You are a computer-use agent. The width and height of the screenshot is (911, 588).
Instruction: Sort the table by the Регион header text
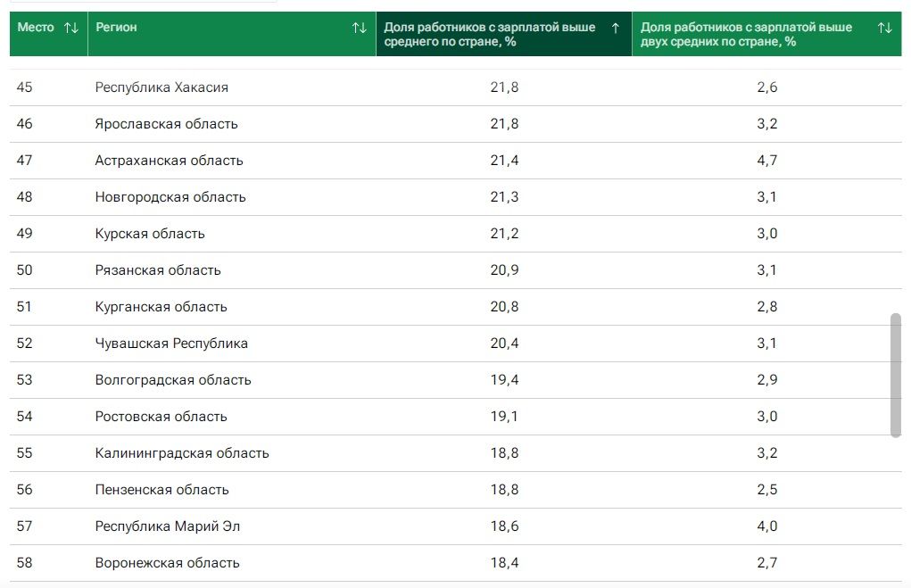[x=116, y=28]
